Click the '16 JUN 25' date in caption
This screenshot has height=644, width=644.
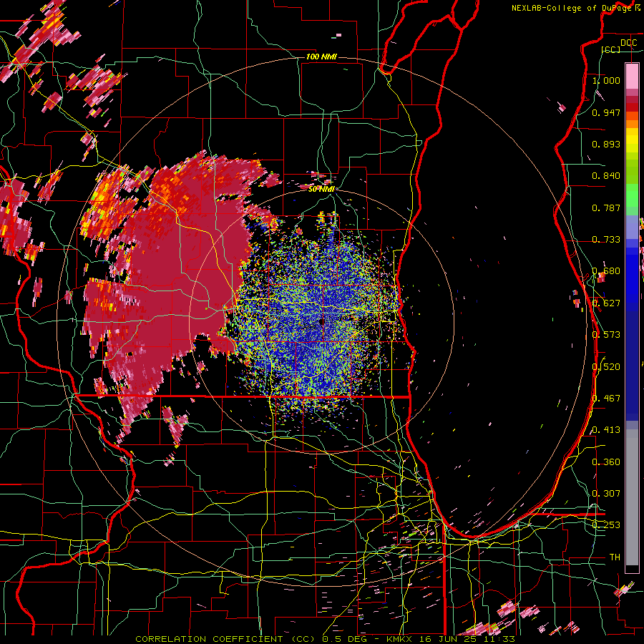tap(447, 639)
